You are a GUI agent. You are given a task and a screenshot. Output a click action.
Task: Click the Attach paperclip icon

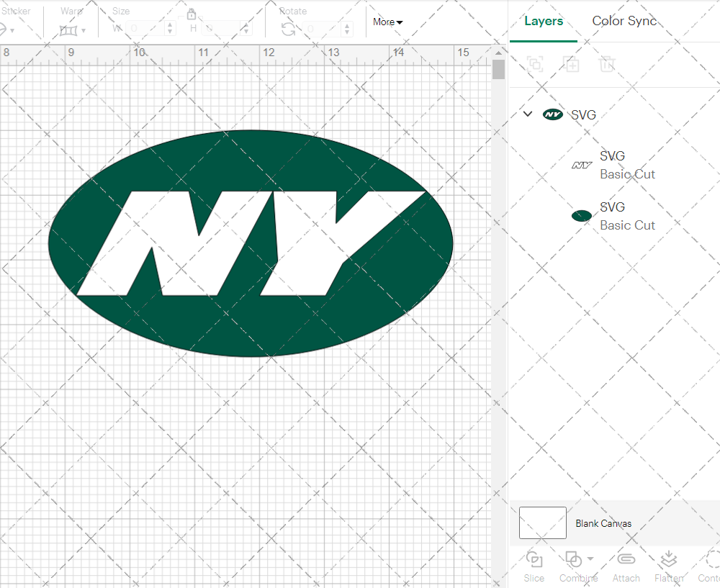tap(626, 560)
